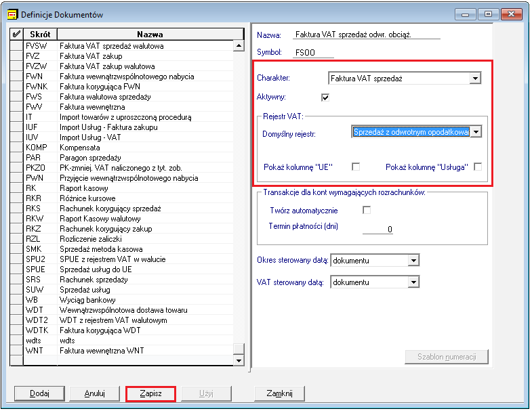Select the lowercase wdts row
The image size is (532, 411).
[x=128, y=341]
